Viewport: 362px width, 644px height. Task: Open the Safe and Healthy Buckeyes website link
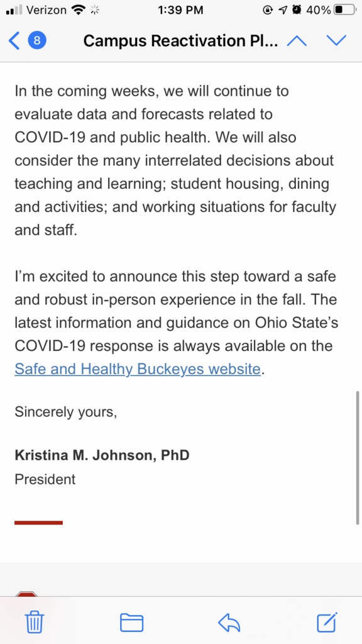(138, 369)
